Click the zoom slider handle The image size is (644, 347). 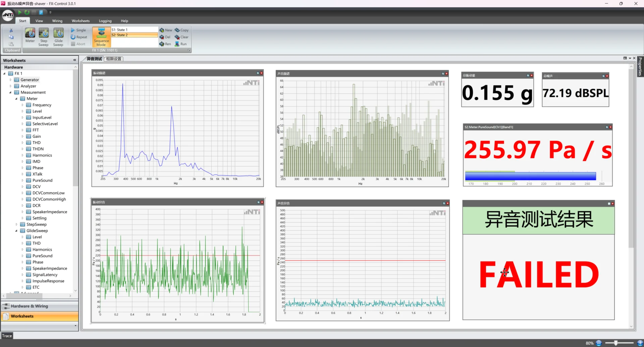click(616, 343)
